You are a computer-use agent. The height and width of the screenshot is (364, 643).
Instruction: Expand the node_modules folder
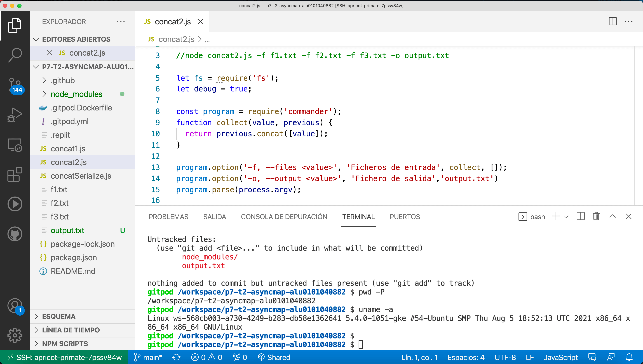(76, 94)
